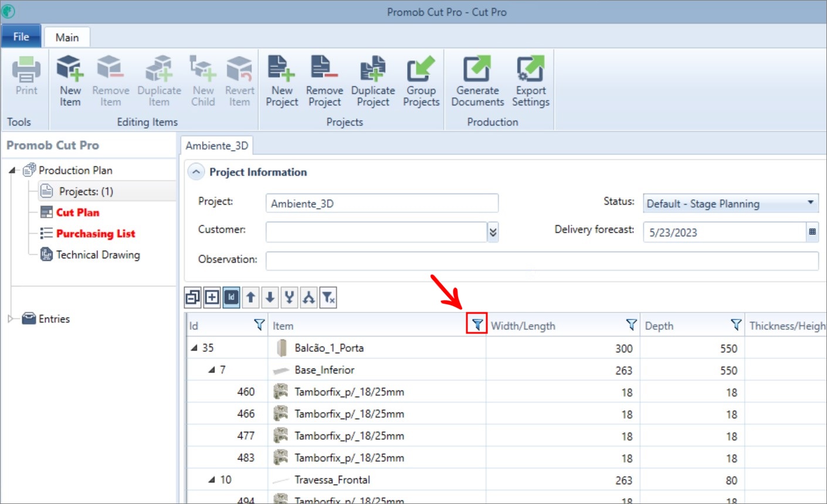Click Revert Item in ribbon

(239, 81)
